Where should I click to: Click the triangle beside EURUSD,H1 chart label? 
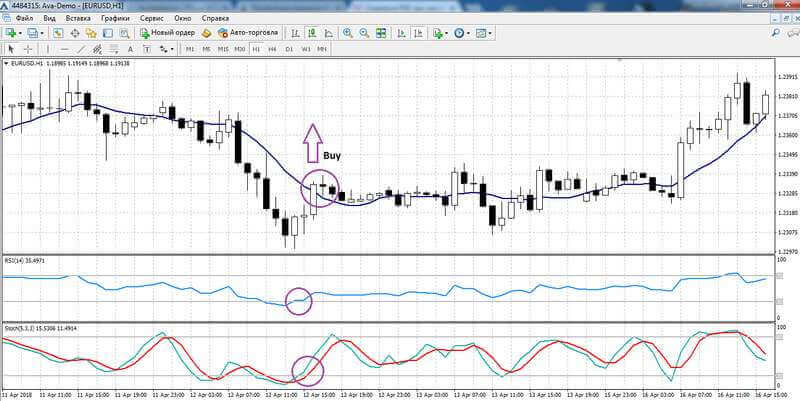tap(6, 64)
